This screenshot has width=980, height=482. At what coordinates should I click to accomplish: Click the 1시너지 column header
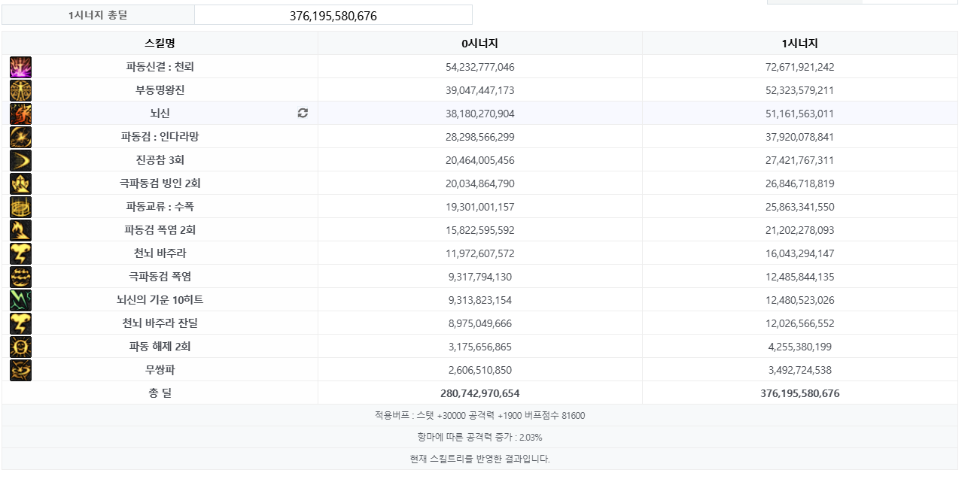click(x=799, y=44)
